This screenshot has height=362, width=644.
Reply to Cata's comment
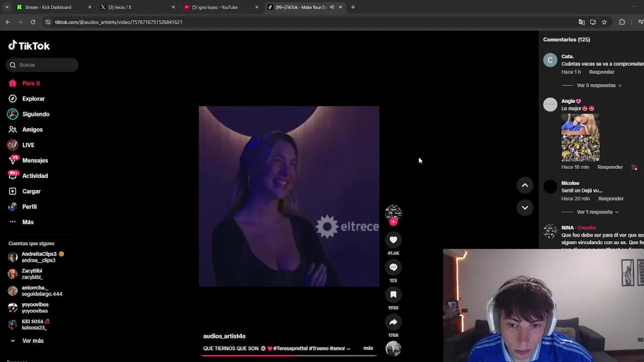[x=602, y=72]
